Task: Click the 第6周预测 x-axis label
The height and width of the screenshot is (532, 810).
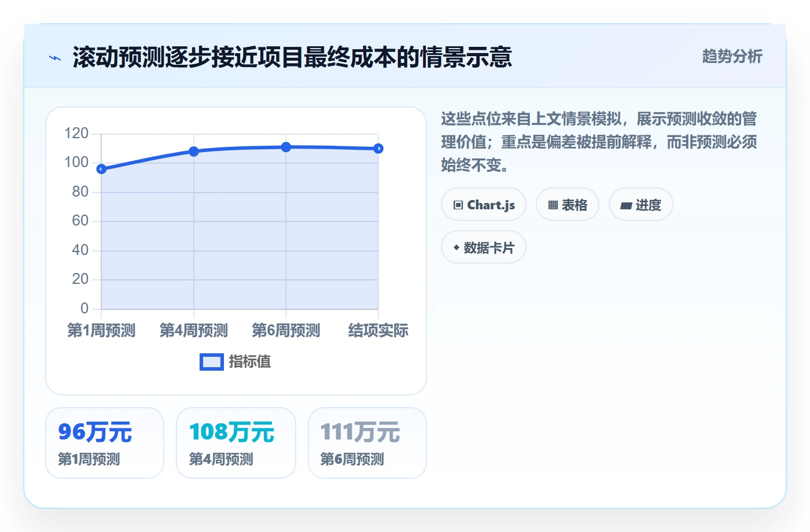Action: (x=286, y=330)
